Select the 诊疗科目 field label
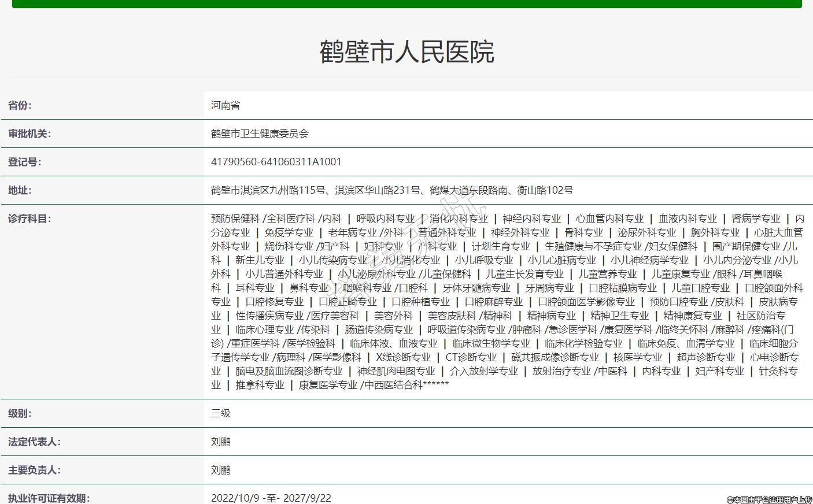 click(x=29, y=218)
